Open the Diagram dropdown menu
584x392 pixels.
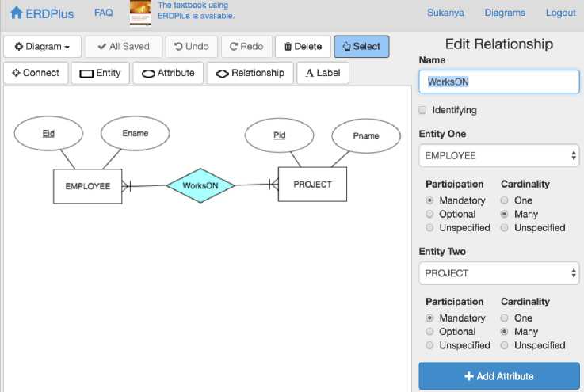[42, 47]
